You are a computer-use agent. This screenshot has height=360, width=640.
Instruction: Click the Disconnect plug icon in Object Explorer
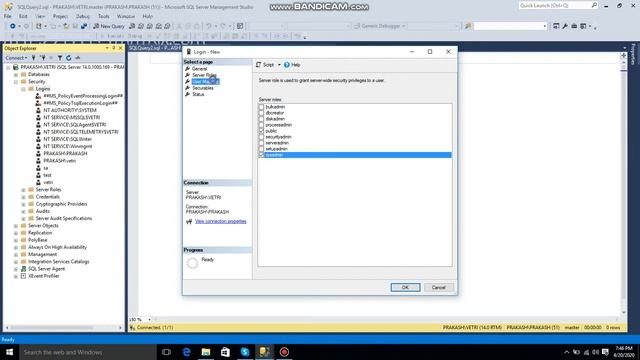coord(42,58)
